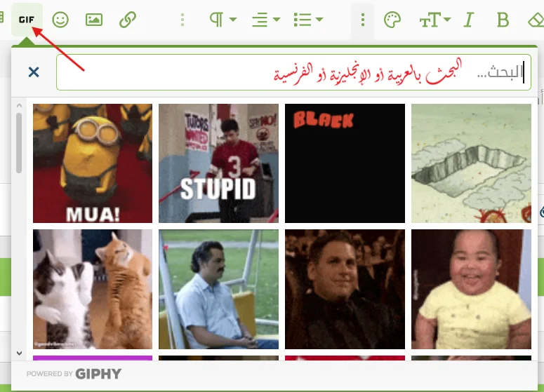The width and height of the screenshot is (544, 392).
Task: Choose the two cats fighting GIF
Action: 93,289
